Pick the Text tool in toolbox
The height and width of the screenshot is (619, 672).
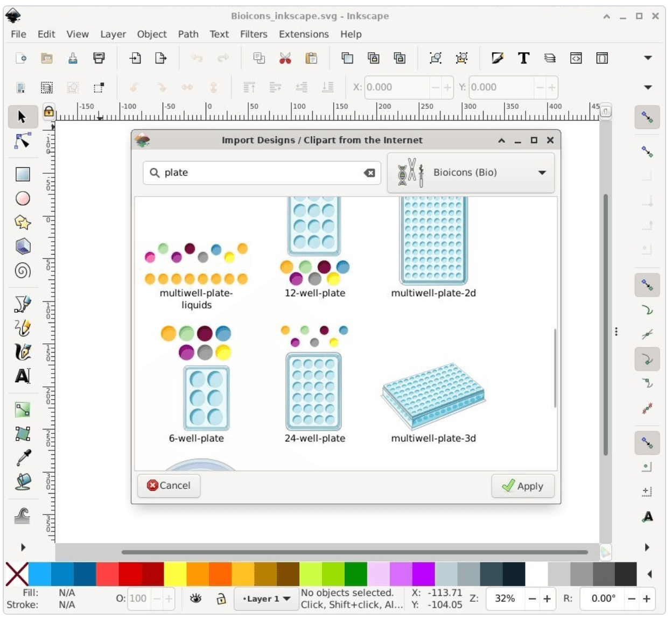tap(23, 376)
